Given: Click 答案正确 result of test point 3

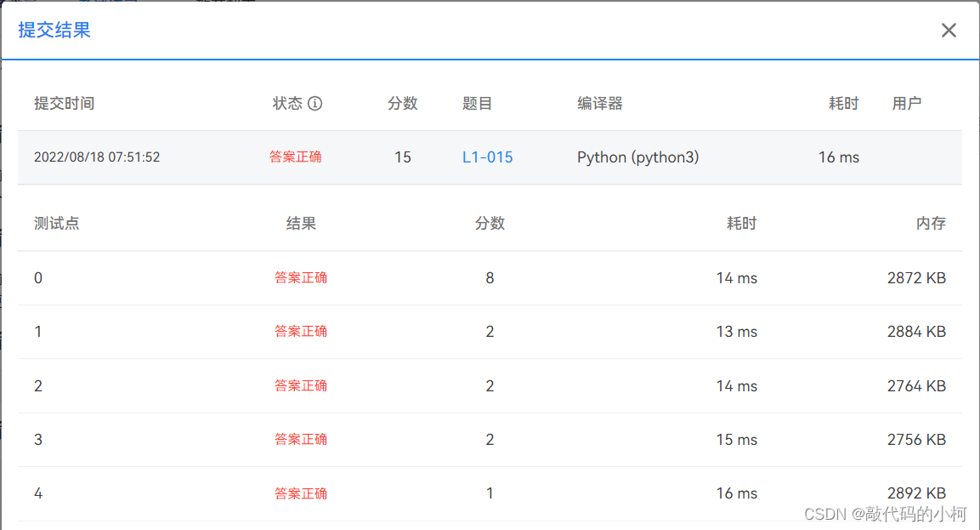Looking at the screenshot, I should (x=301, y=439).
